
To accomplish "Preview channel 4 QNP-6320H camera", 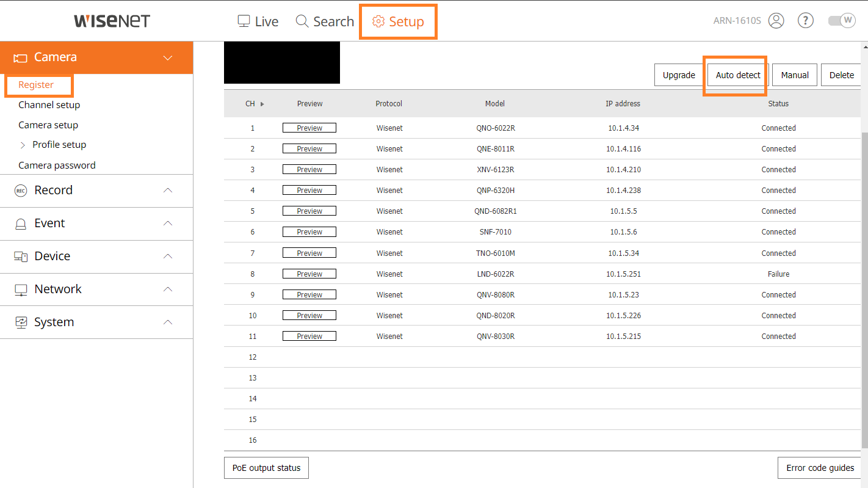I will pyautogui.click(x=309, y=191).
